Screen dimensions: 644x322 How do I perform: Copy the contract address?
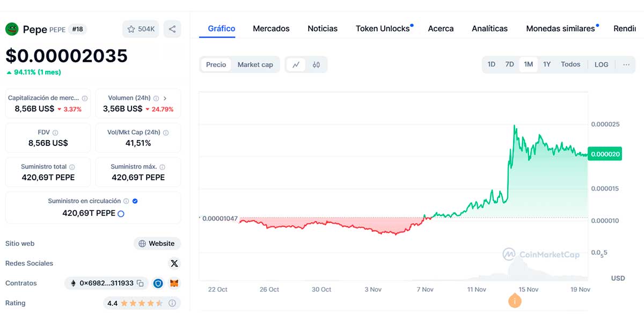click(x=140, y=283)
